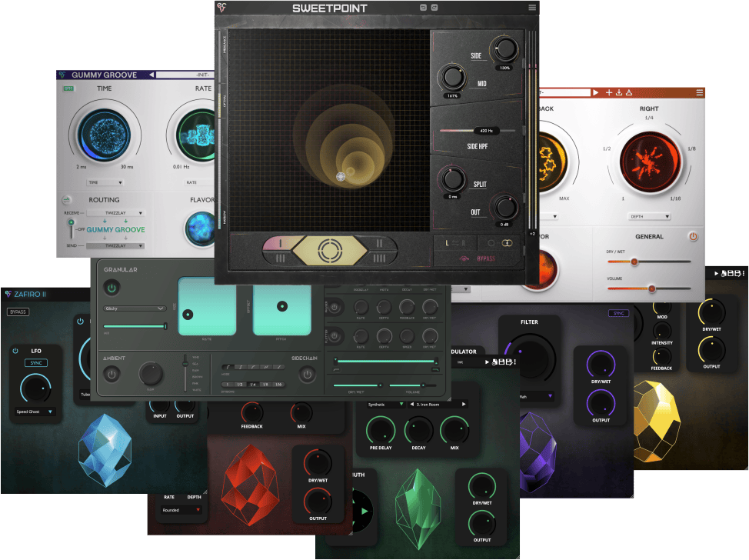The height and width of the screenshot is (560, 749).
Task: Click the redo icon in Sweetpoint header
Action: tap(434, 8)
